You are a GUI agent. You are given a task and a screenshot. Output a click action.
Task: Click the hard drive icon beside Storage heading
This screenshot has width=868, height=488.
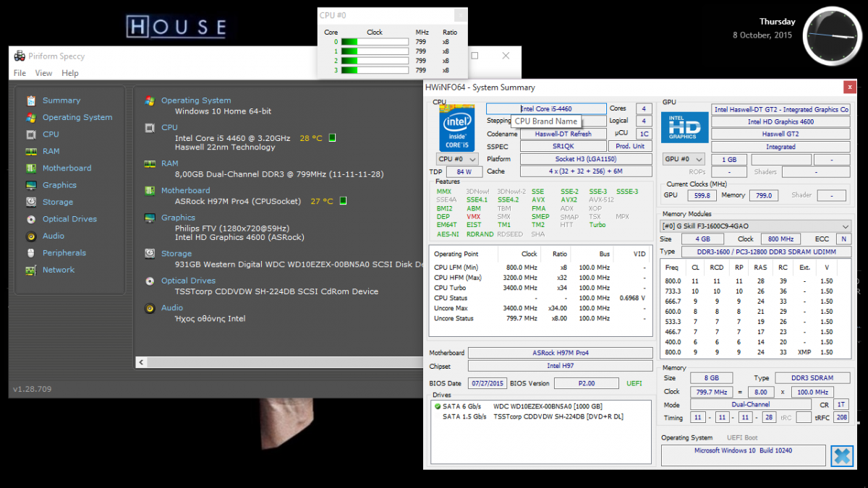tap(150, 254)
